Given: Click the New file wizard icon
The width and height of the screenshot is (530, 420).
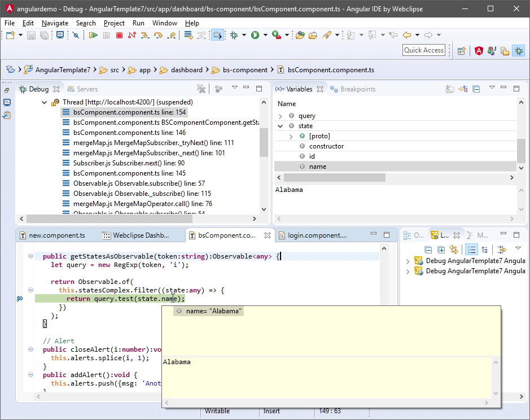Looking at the screenshot, I should pyautogui.click(x=10, y=35).
